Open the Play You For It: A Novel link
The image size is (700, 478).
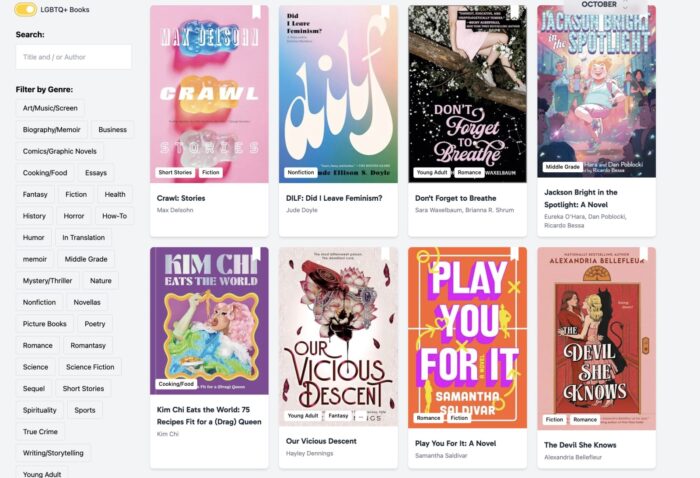coord(455,443)
